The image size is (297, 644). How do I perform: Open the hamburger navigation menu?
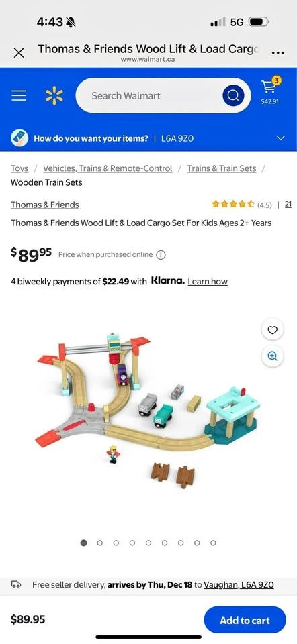point(19,96)
